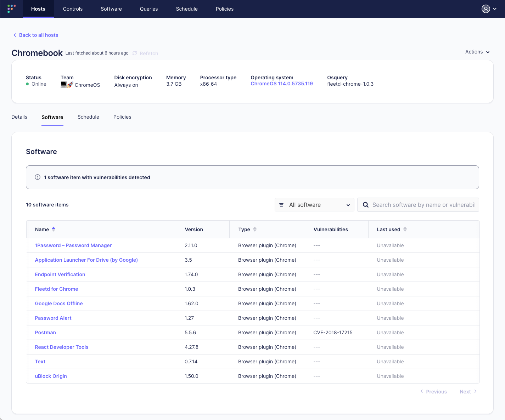Click the x86_64 processor value
The image size is (505, 420).
[x=208, y=84]
